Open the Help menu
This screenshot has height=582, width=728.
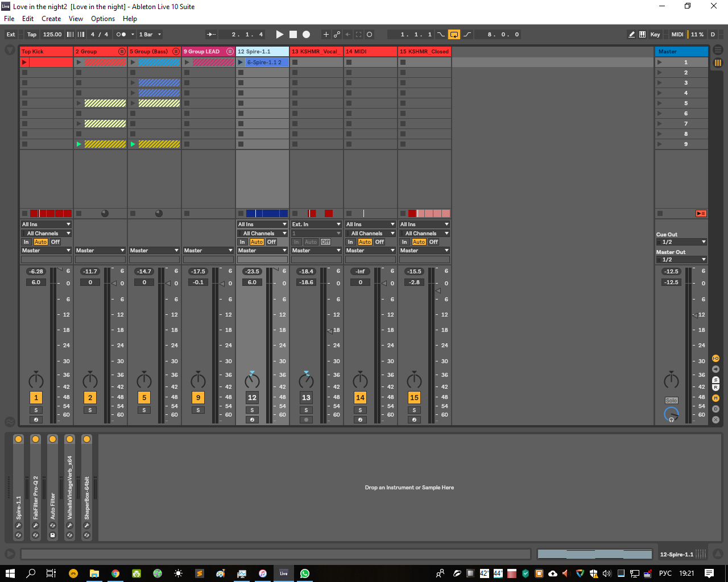(130, 19)
